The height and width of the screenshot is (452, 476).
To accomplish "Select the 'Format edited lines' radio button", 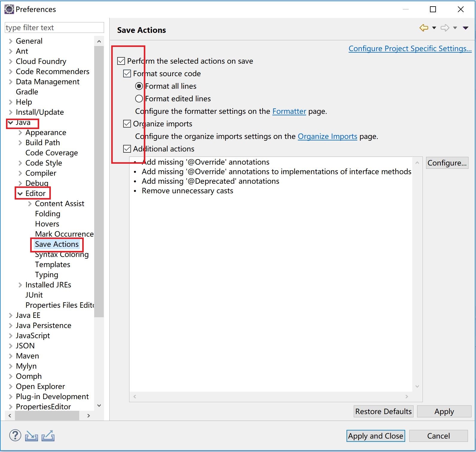I will tap(139, 99).
